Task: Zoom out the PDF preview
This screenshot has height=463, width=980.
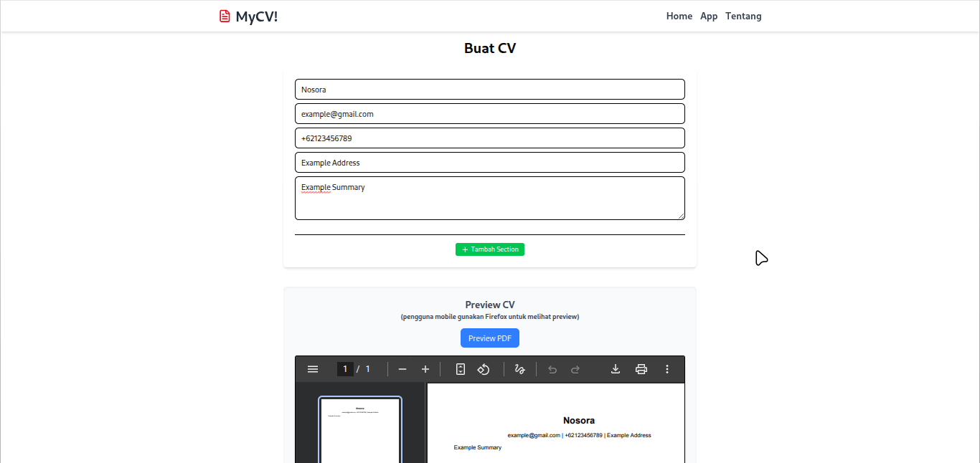Action: point(402,369)
